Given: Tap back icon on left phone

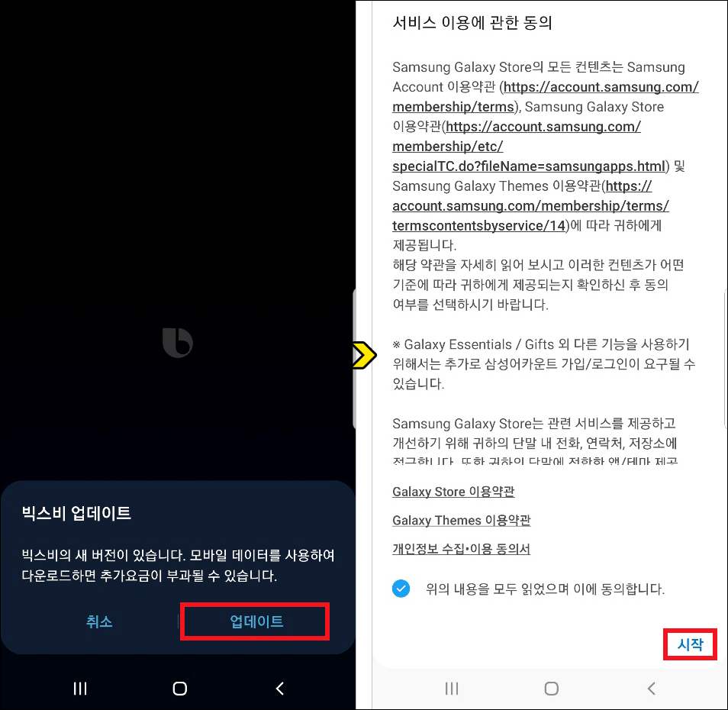Looking at the screenshot, I should click(x=279, y=688).
